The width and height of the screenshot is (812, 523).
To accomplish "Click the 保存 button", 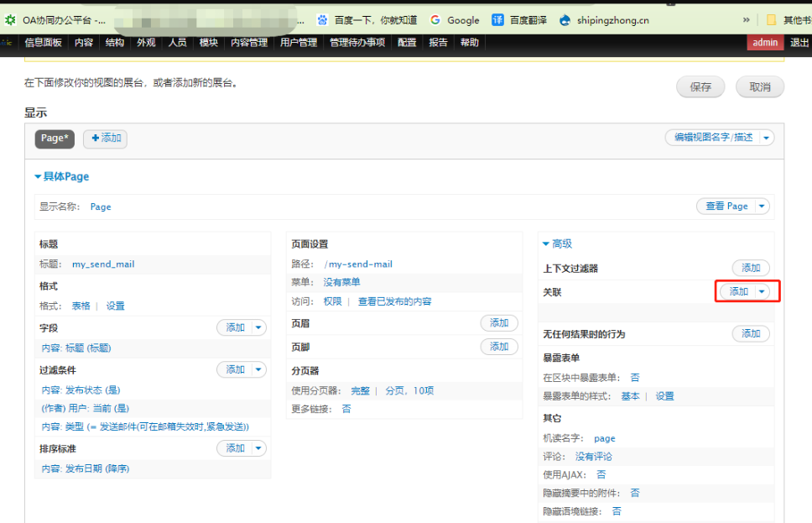I will point(700,87).
